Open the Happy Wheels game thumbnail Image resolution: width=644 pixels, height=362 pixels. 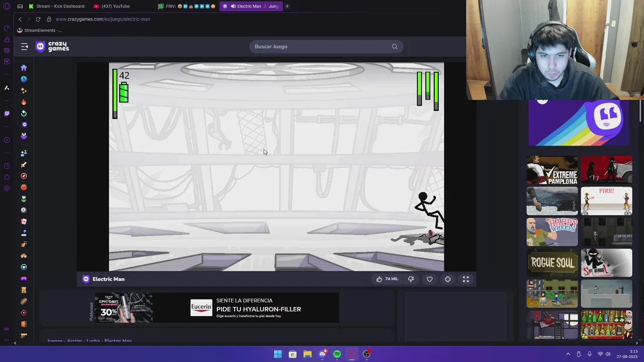(x=552, y=232)
